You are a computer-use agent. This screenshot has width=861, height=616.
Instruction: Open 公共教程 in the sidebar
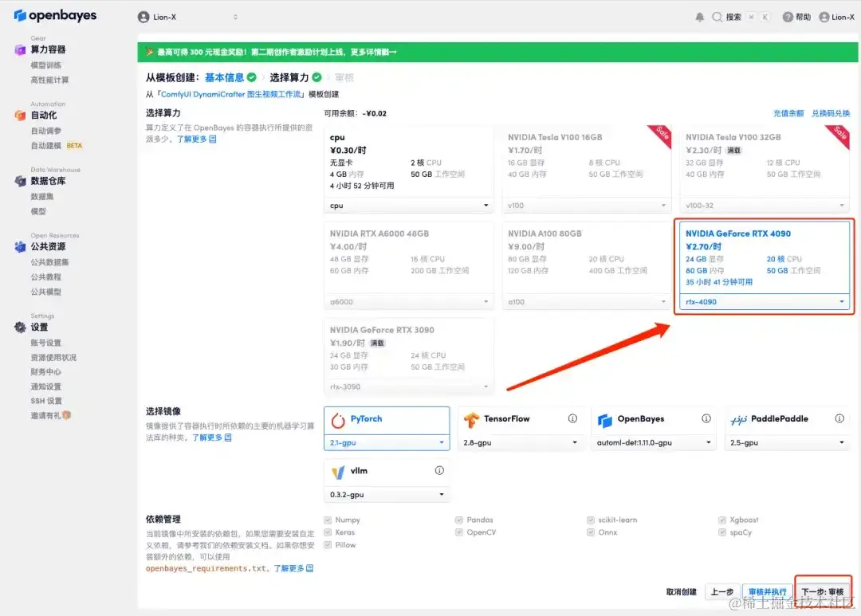(46, 277)
